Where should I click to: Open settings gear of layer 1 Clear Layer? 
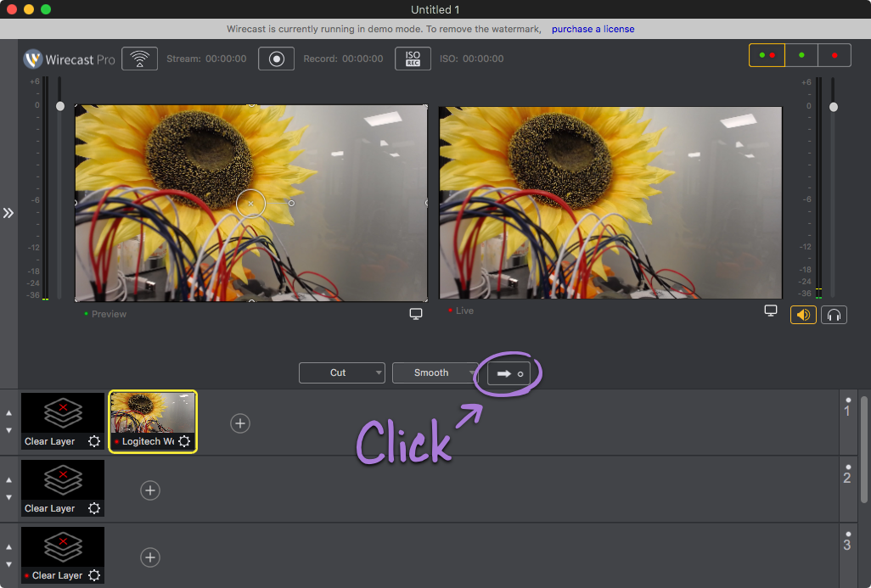94,441
